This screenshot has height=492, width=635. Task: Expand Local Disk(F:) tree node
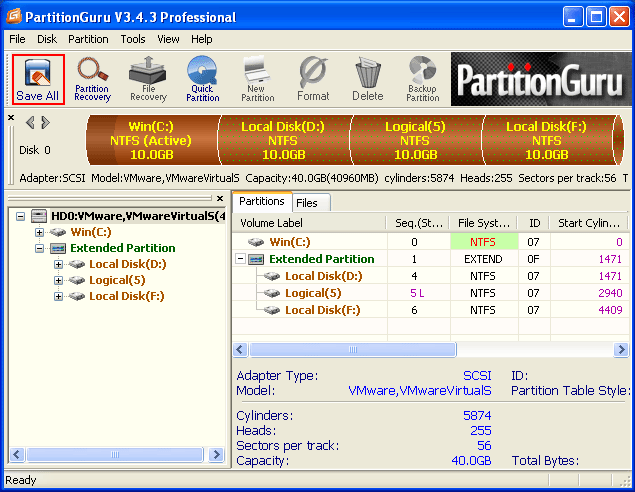tap(58, 296)
